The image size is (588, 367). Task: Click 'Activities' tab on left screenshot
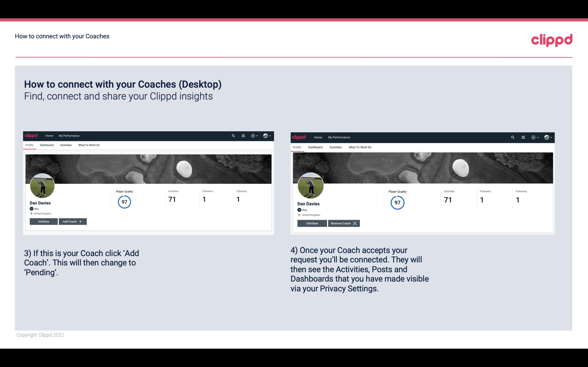click(66, 145)
